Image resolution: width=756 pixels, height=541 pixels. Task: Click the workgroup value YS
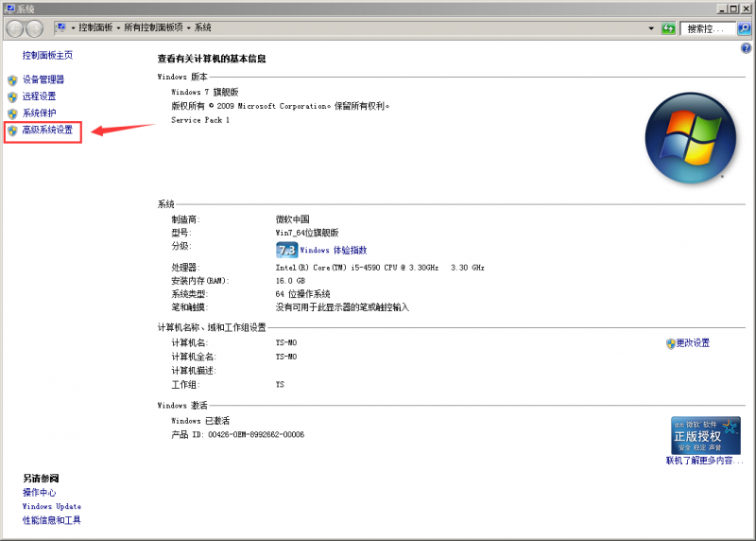click(280, 385)
